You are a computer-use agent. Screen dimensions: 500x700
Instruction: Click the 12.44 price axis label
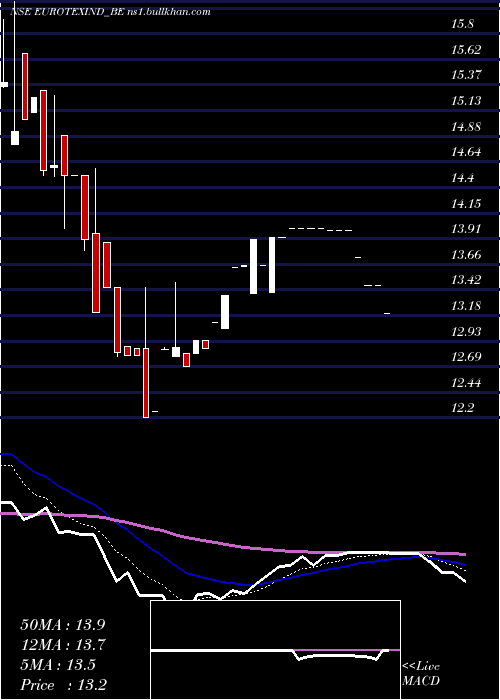(x=467, y=383)
